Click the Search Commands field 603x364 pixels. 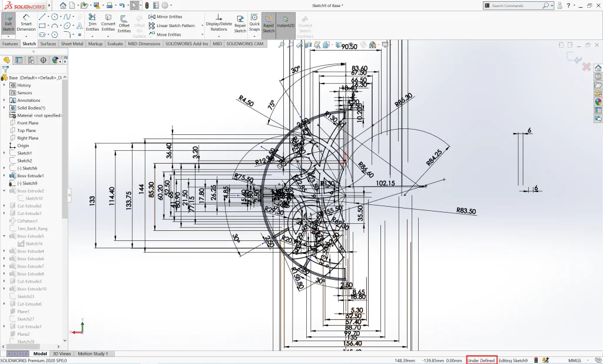point(515,5)
